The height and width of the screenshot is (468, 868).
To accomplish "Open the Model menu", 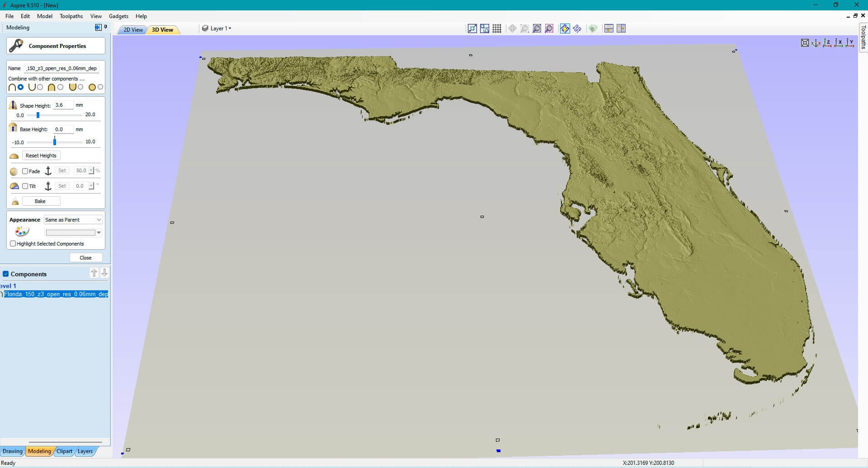I will (45, 16).
